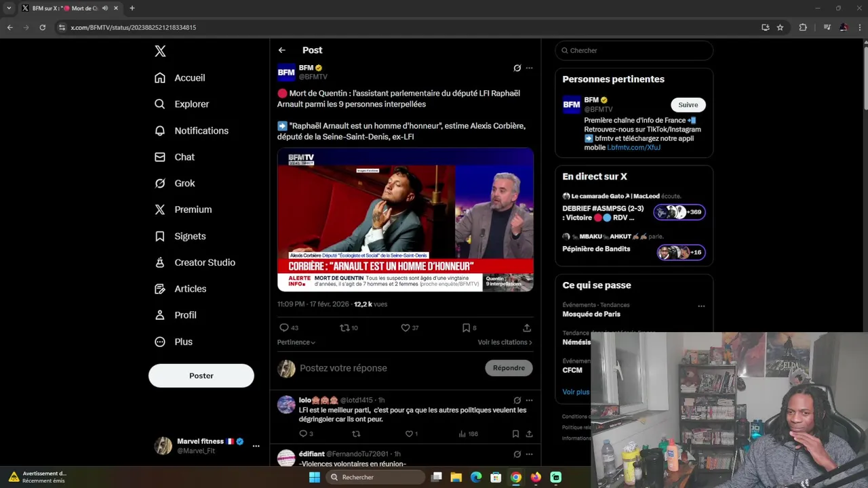The width and height of the screenshot is (868, 488).
Task: Open the Plus more menu
Action: point(174,342)
